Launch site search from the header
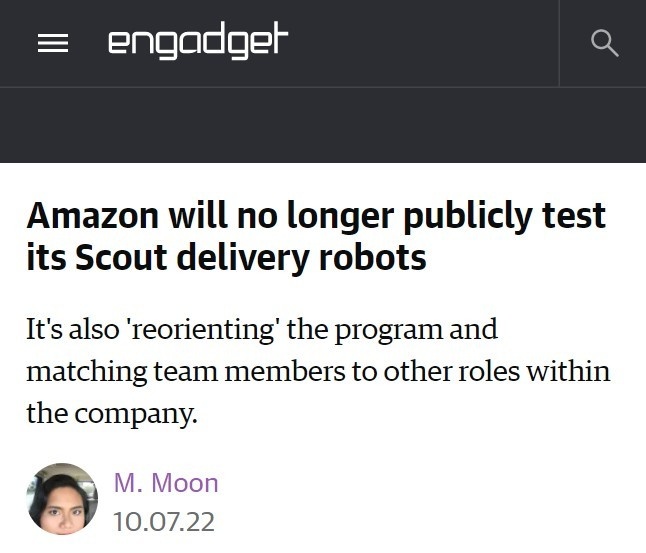Image resolution: width=646 pixels, height=553 pixels. pyautogui.click(x=604, y=43)
